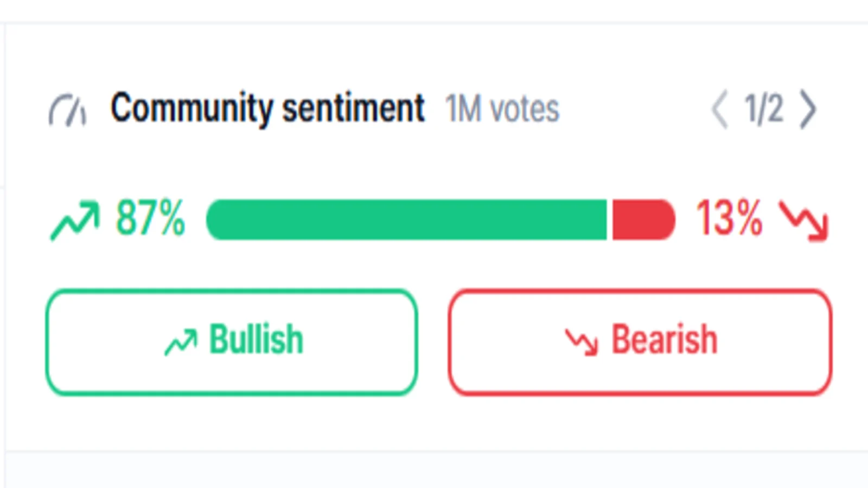Click the green upward trend arrow icon
The height and width of the screenshot is (488, 868).
pos(75,220)
